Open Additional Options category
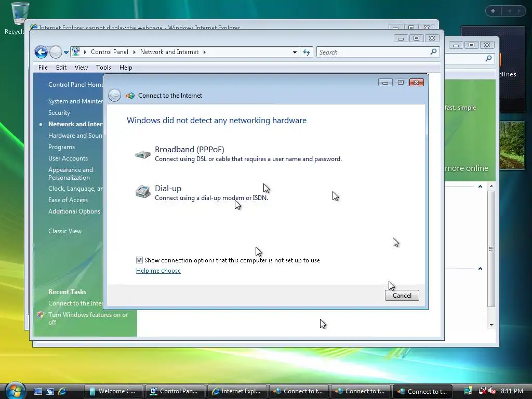532x399 pixels. coord(74,211)
